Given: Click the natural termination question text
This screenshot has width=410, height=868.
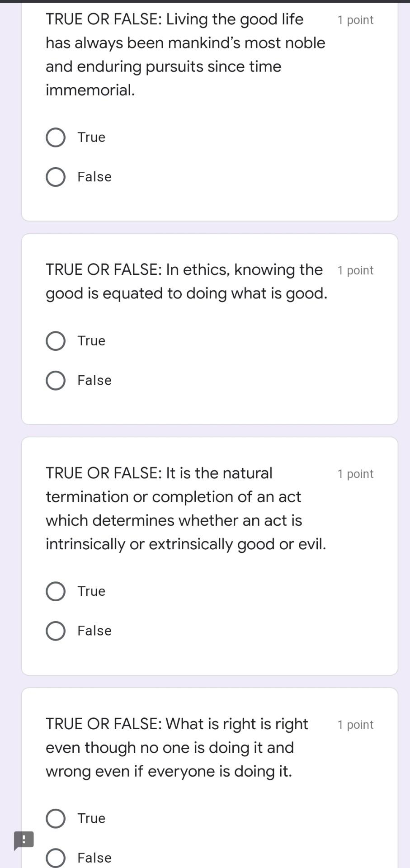Looking at the screenshot, I should (x=185, y=508).
